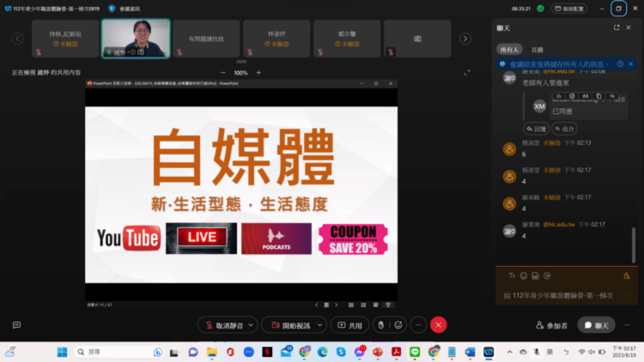This screenshot has width=644, height=362.
Task: Pop out the chat panel
Action: coord(617,27)
